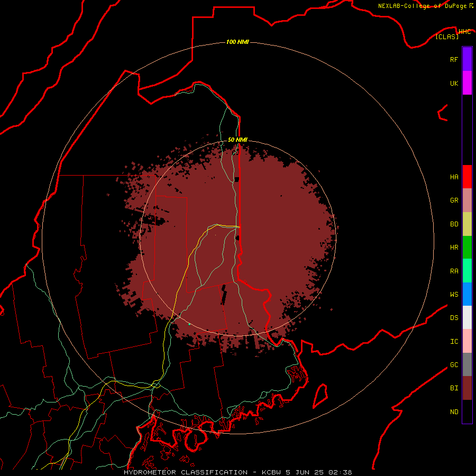This screenshot has width=476, height=476.
Task: Click the "WS" legend label
Action: [x=454, y=295]
